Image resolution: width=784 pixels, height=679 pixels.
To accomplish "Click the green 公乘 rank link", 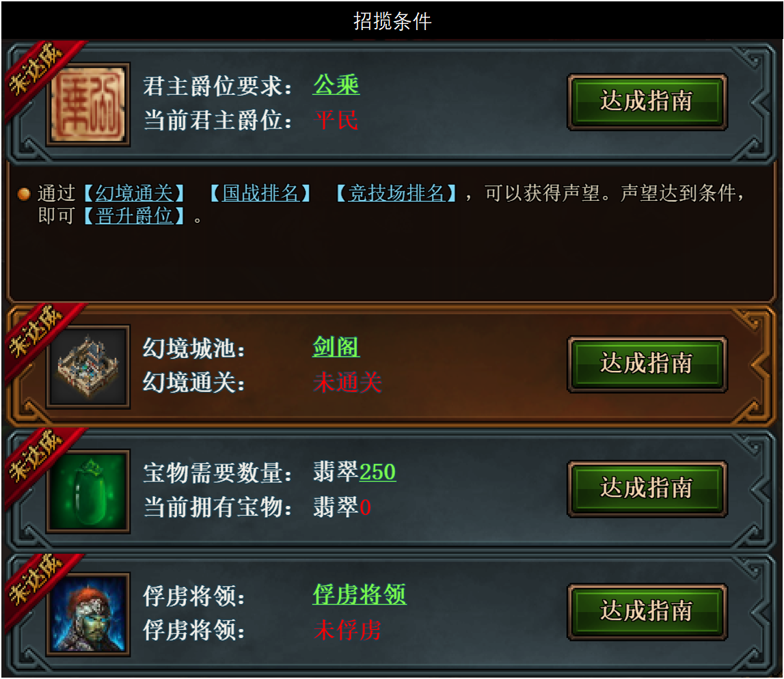I will point(336,85).
